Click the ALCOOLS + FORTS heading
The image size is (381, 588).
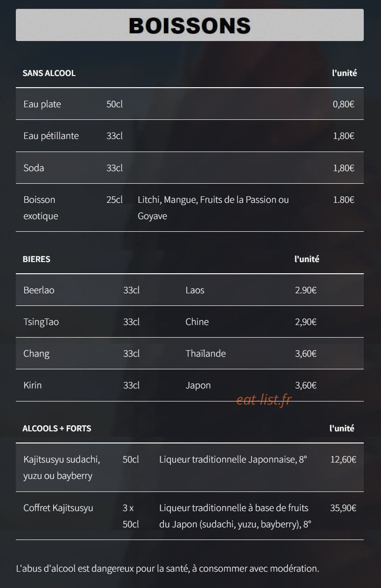coord(57,428)
